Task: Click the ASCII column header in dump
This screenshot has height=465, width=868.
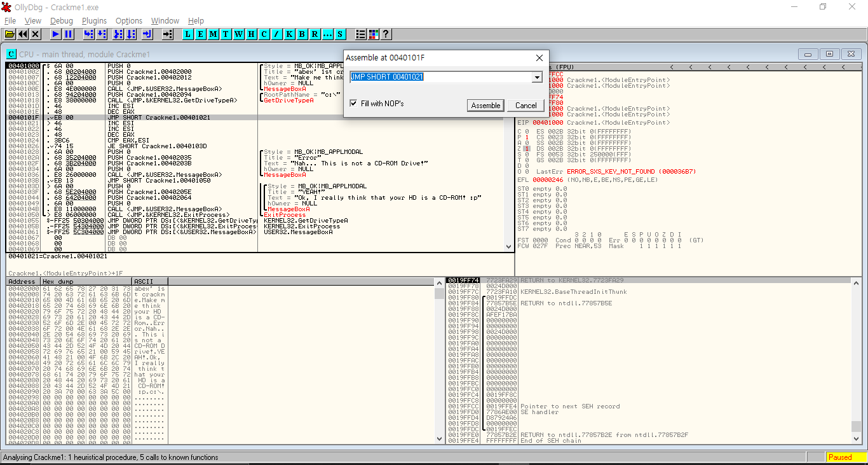Action: click(151, 281)
